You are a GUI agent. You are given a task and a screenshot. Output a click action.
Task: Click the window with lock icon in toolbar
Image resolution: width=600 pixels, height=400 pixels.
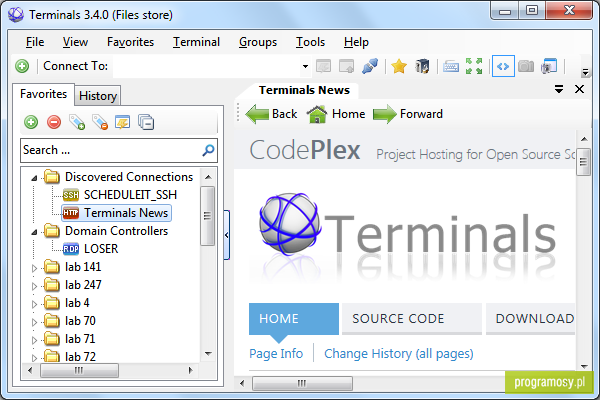click(549, 66)
